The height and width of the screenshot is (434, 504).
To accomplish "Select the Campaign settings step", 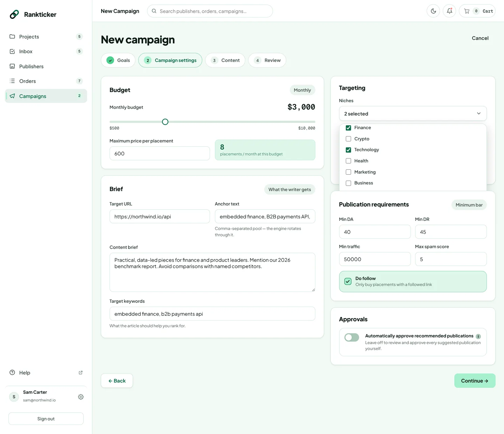I will pyautogui.click(x=170, y=60).
